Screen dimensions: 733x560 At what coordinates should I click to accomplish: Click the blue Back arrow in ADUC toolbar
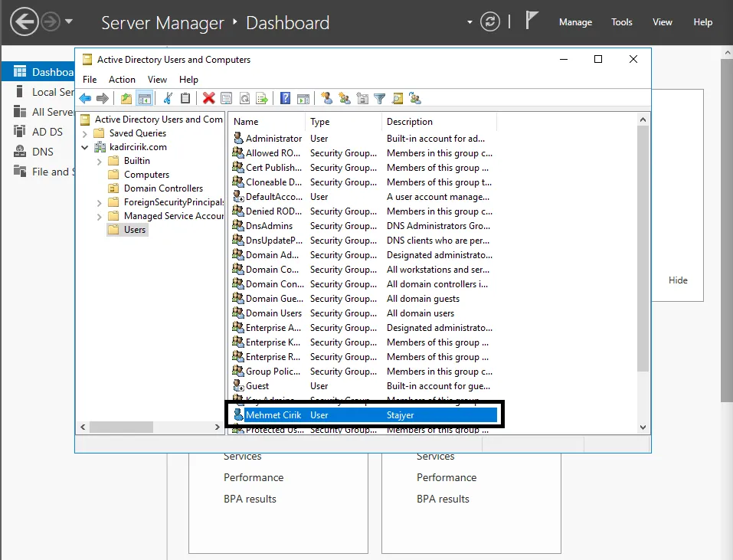pyautogui.click(x=85, y=99)
